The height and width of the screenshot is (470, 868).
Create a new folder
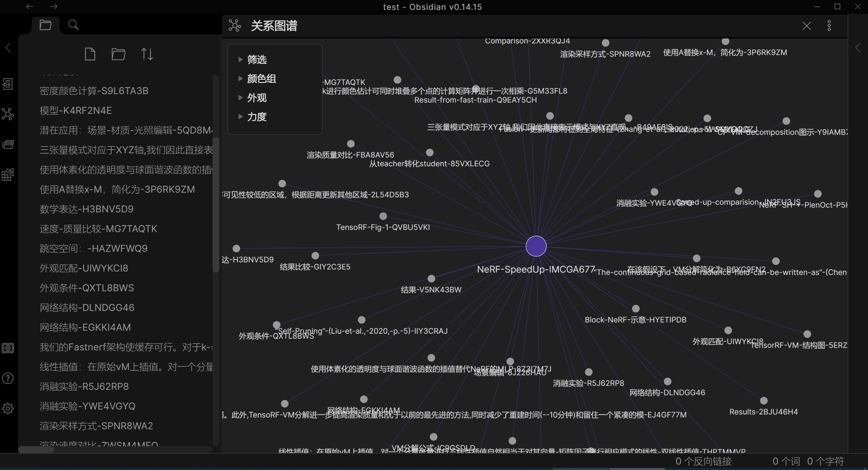tap(118, 54)
